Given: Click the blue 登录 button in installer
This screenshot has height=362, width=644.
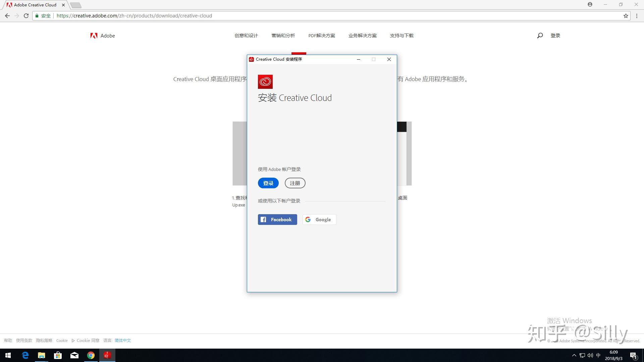Looking at the screenshot, I should pyautogui.click(x=268, y=183).
